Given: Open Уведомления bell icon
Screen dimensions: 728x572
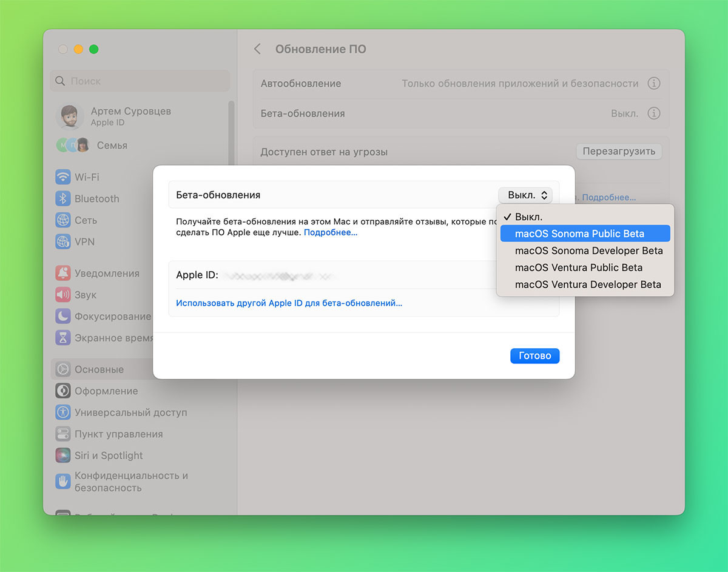Looking at the screenshot, I should [63, 273].
